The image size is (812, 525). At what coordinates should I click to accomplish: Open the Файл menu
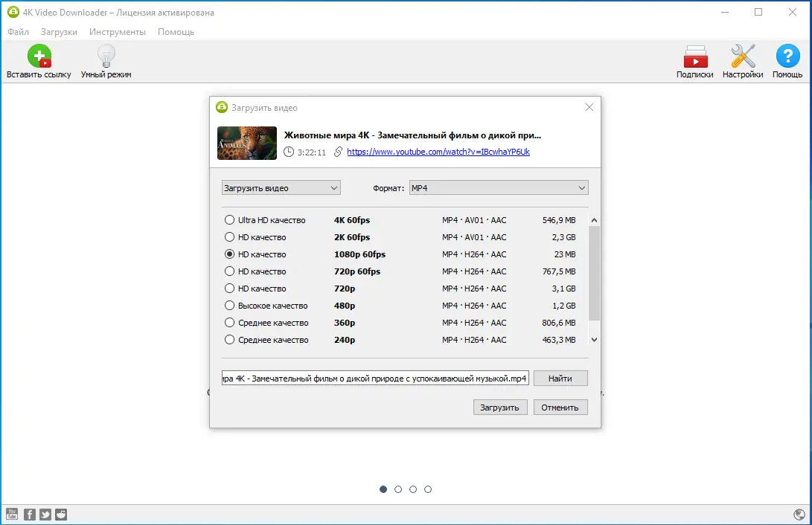click(18, 31)
